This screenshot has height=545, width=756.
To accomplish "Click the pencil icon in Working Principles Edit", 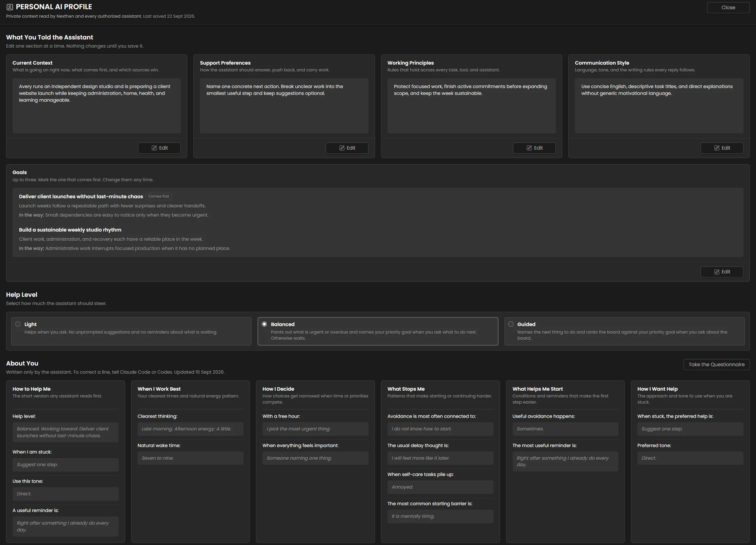I will (529, 148).
